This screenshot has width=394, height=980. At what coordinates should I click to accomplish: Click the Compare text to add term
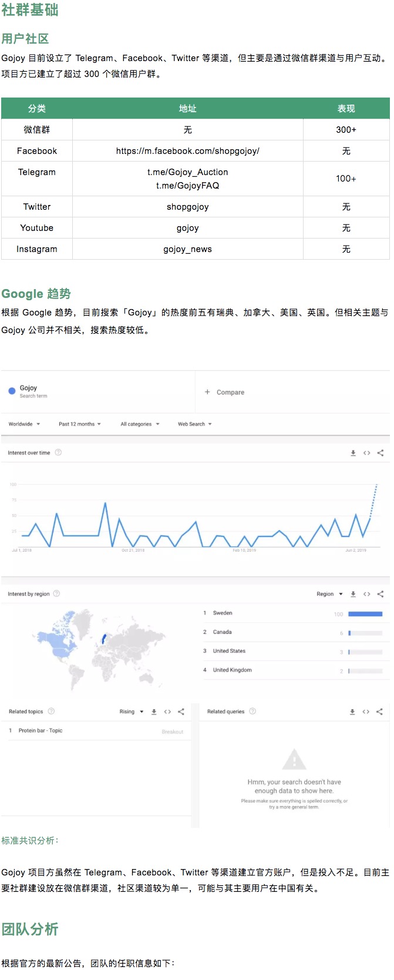230,392
